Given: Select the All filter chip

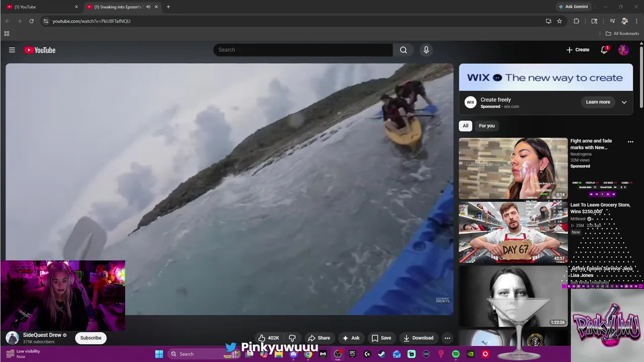Looking at the screenshot, I should pyautogui.click(x=465, y=126).
